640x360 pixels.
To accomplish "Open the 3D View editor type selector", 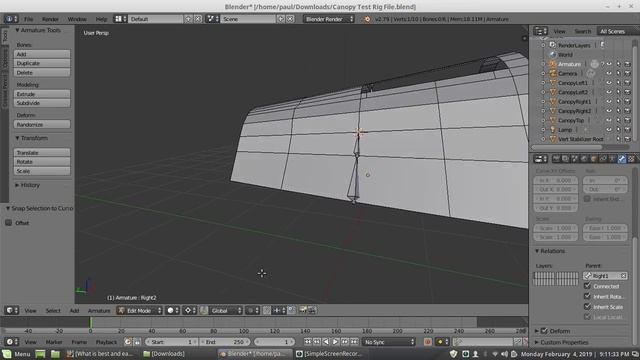I will [11, 310].
